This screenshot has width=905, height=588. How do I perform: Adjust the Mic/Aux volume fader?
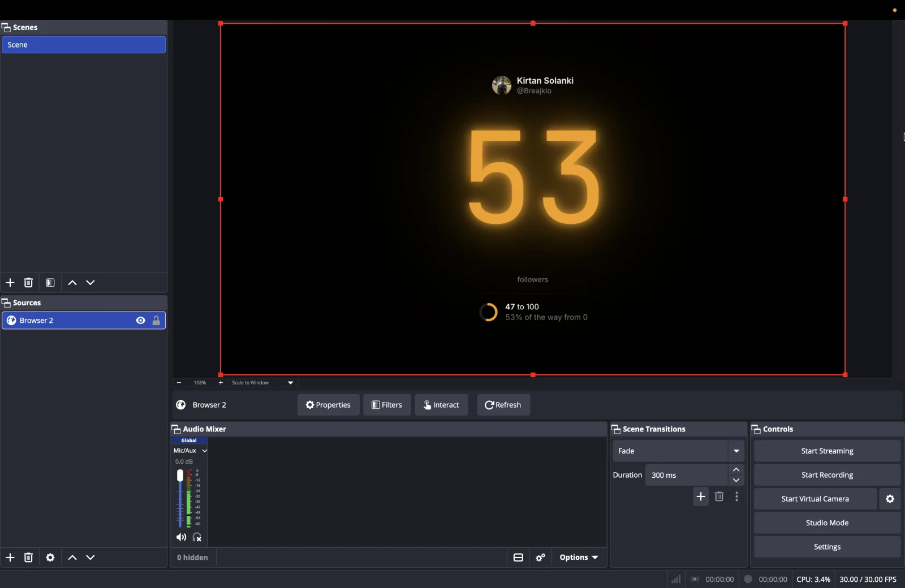(x=180, y=475)
